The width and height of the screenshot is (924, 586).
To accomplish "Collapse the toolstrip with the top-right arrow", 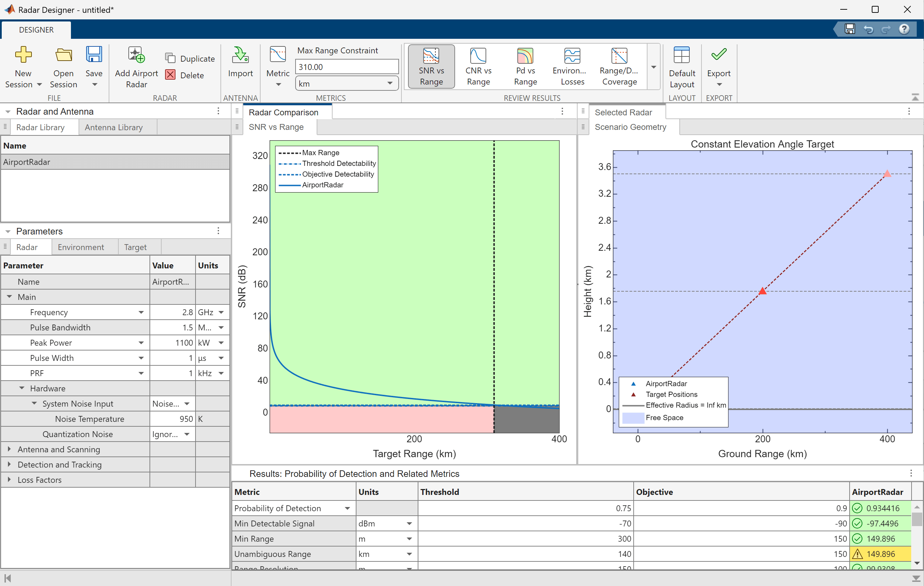I will pyautogui.click(x=915, y=97).
